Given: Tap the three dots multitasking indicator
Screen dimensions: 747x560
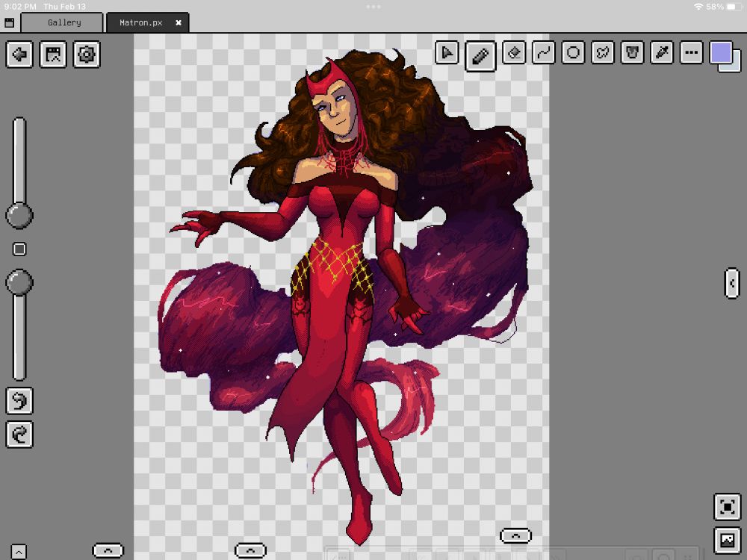Looking at the screenshot, I should click(x=373, y=7).
